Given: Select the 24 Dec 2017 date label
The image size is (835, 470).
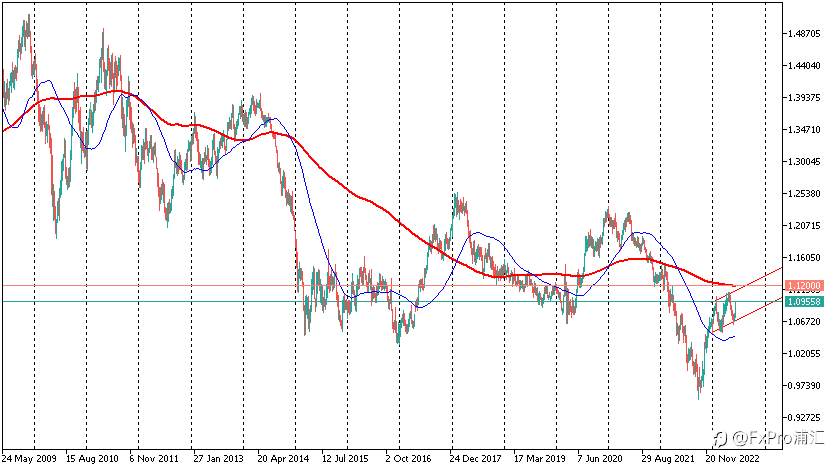Looking at the screenshot, I should click(475, 458).
